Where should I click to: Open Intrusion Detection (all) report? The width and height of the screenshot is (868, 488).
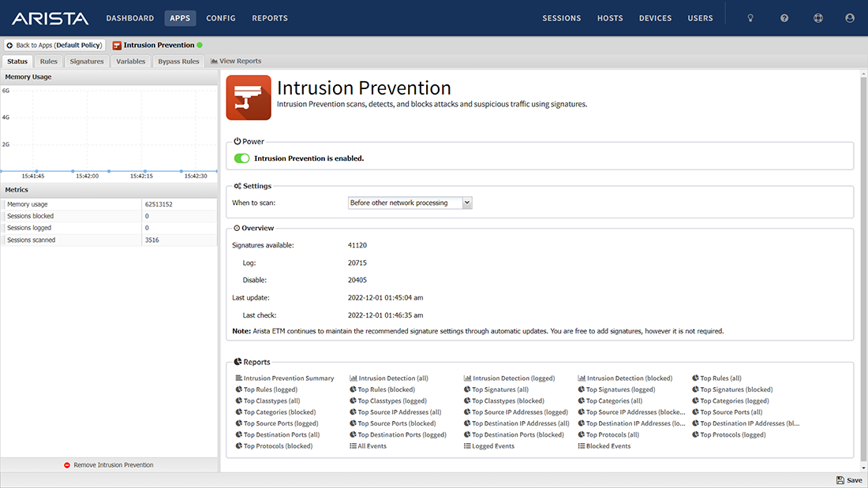click(388, 378)
